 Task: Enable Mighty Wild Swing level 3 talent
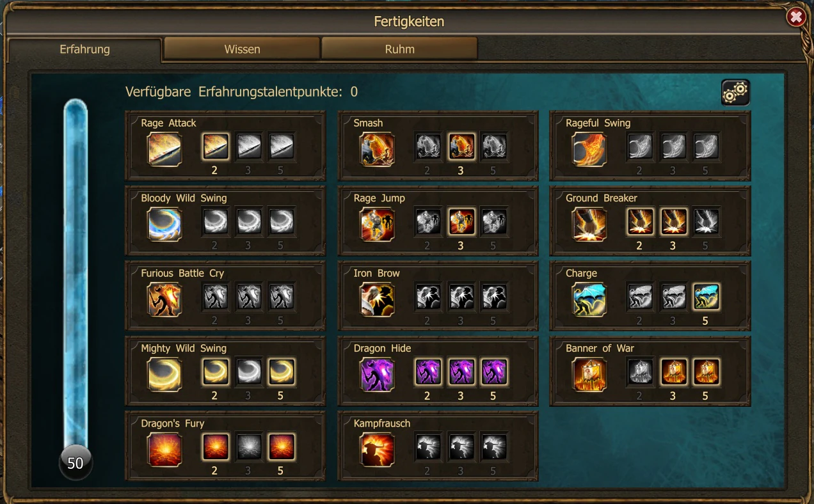point(248,372)
